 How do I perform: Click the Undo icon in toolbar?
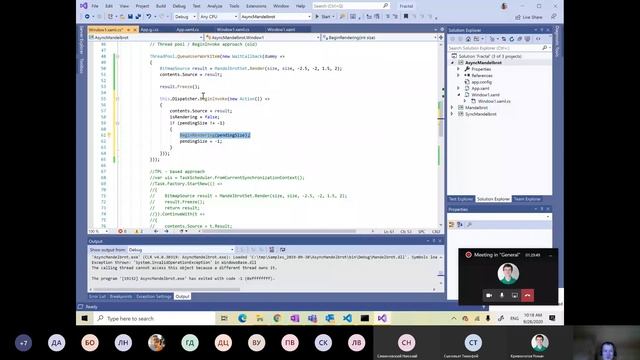click(149, 17)
